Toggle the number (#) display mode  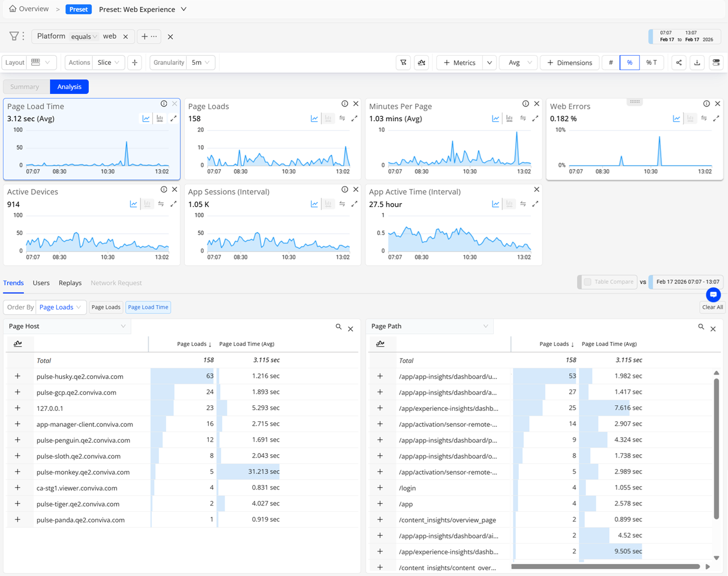coord(611,63)
